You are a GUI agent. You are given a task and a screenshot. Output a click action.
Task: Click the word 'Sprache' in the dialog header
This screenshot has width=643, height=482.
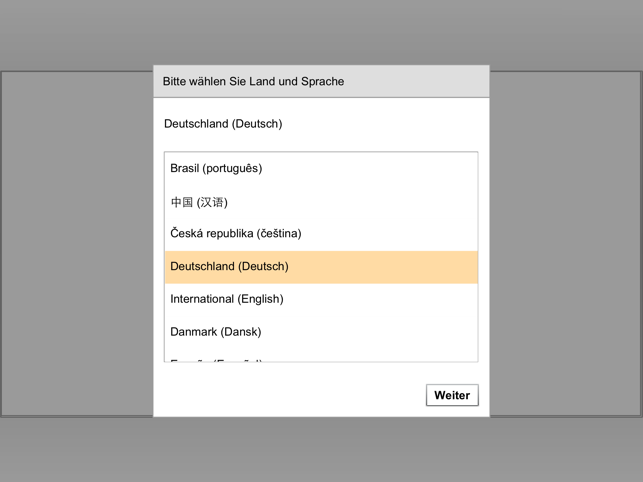pos(322,81)
